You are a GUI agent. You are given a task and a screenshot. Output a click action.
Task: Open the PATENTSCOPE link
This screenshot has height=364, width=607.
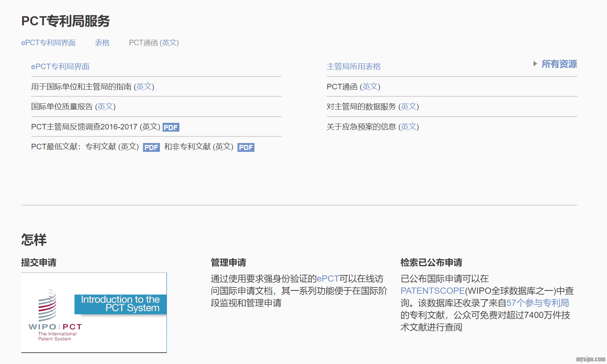point(432,291)
